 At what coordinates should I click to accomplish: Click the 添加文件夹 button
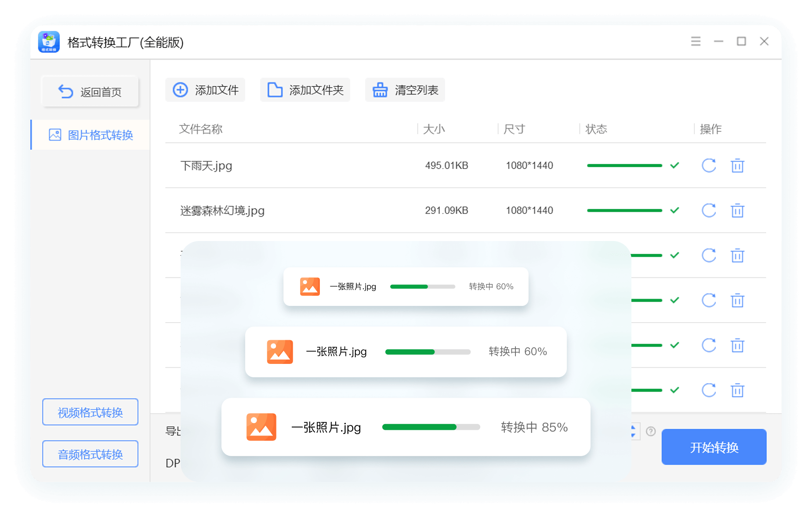pyautogui.click(x=305, y=90)
